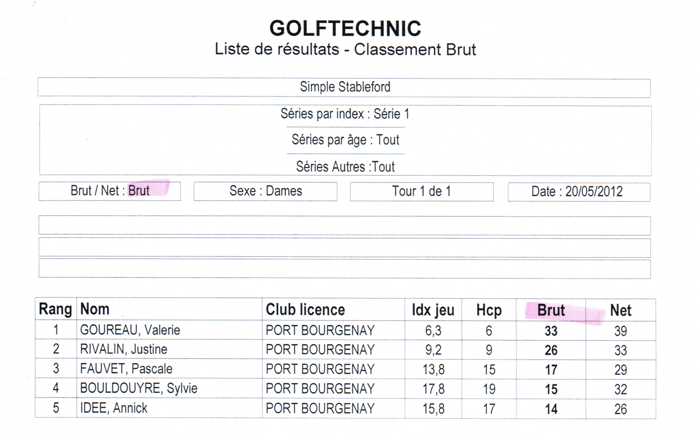
Task: Click the Club licence column header
Action: click(305, 310)
